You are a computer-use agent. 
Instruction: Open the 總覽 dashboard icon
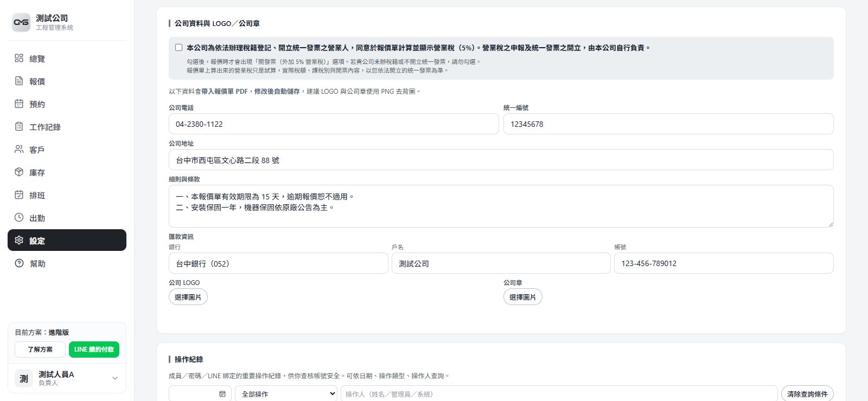pos(19,58)
